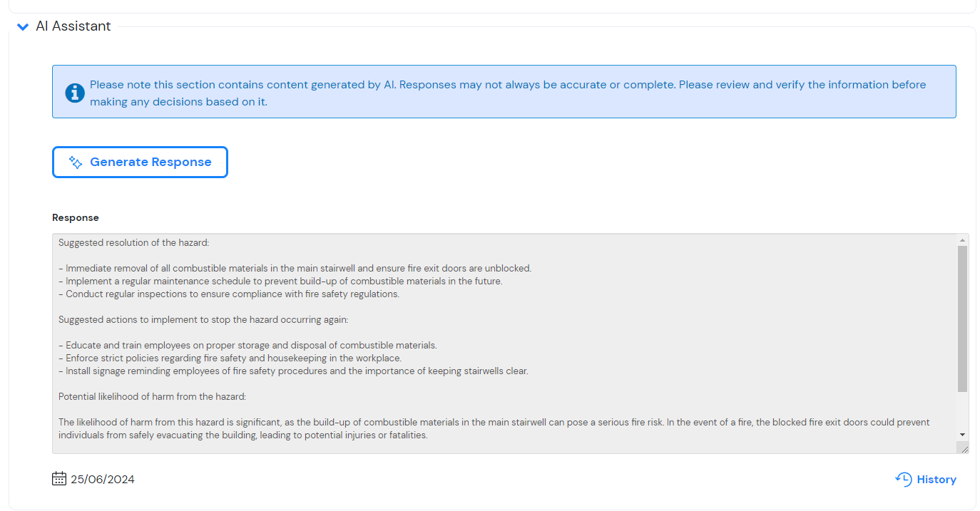Click inside the Response text area
This screenshot has width=980, height=511.
coord(499,335)
